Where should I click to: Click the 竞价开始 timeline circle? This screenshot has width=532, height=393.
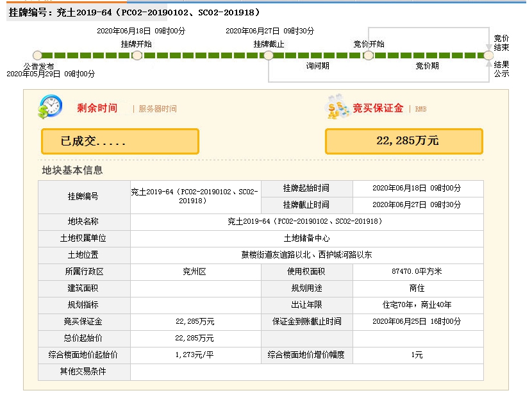pos(369,56)
